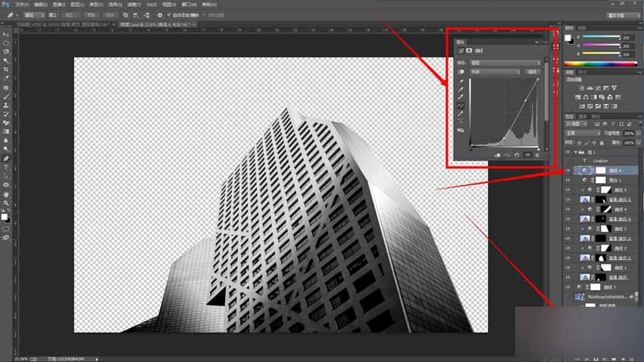Hide the LineDon text layer

(x=567, y=161)
